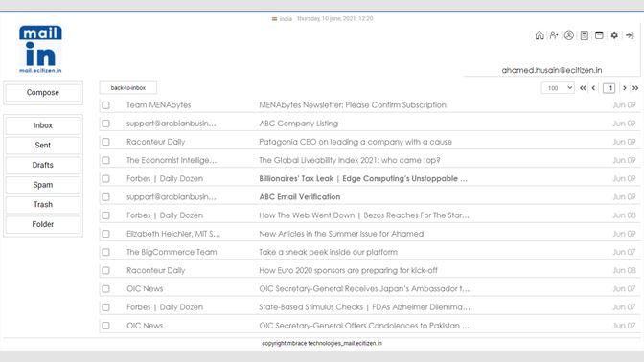The image size is (644, 362).
Task: Open Patagonia CEO on leading a company
Action: point(356,142)
